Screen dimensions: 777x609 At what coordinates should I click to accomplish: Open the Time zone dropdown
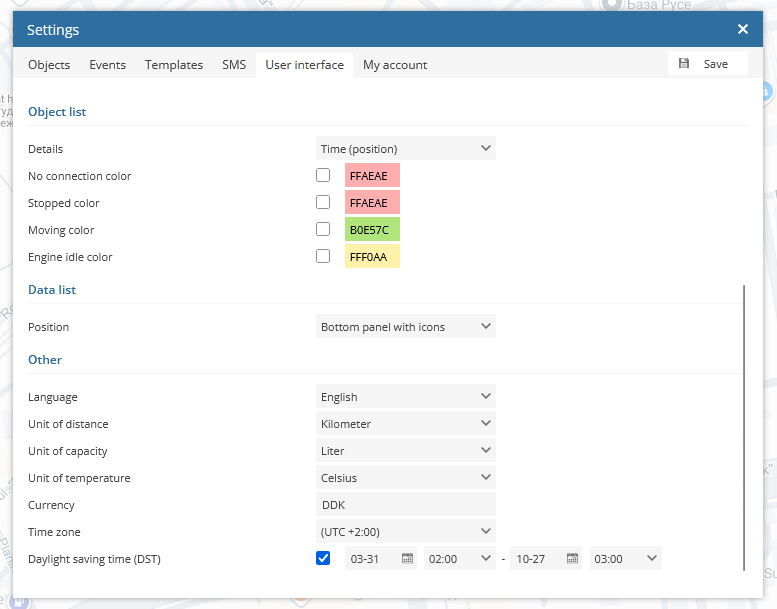(x=405, y=532)
